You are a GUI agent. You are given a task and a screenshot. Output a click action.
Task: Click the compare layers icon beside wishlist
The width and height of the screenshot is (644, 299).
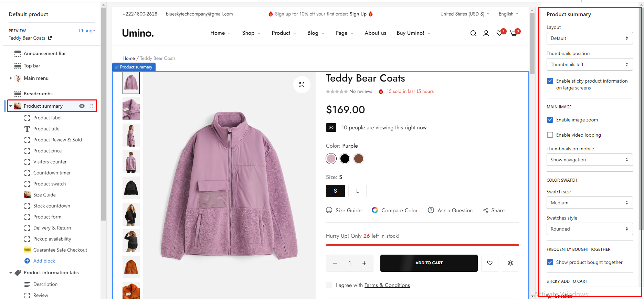click(x=510, y=263)
